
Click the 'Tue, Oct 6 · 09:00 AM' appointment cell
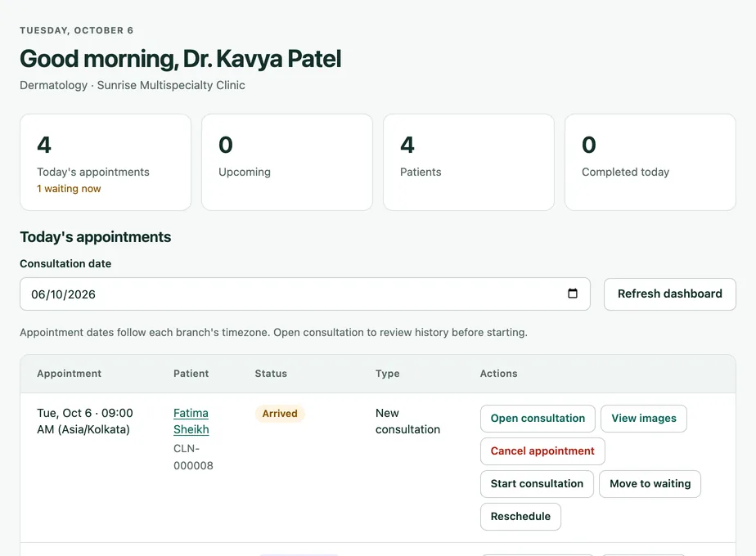[85, 421]
